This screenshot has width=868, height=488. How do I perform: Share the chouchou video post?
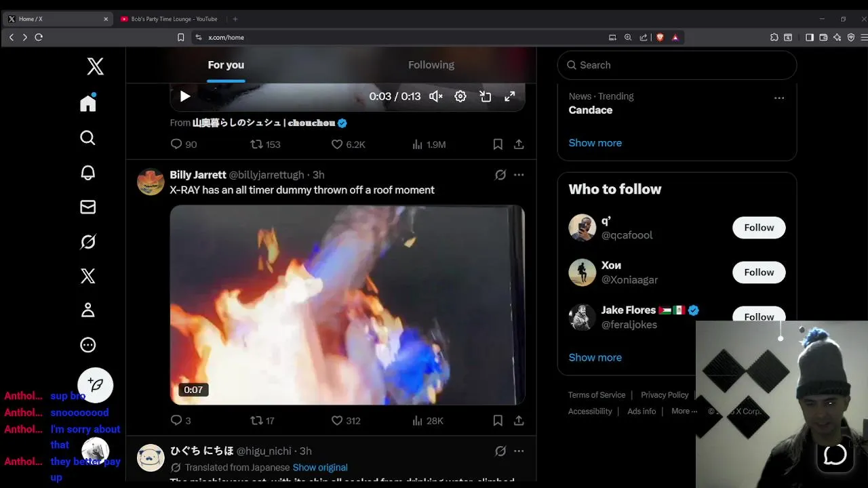pos(519,144)
